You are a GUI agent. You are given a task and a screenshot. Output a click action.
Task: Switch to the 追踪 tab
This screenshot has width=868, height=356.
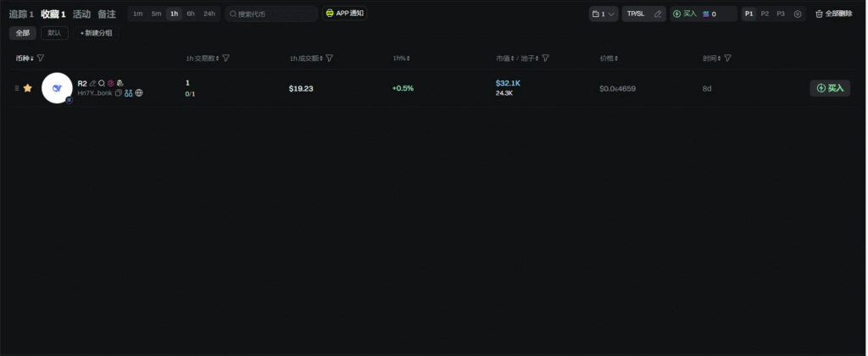click(x=20, y=14)
